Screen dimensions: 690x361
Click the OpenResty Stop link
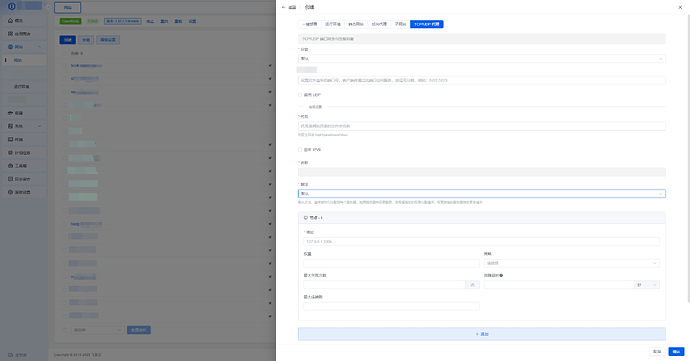click(150, 21)
